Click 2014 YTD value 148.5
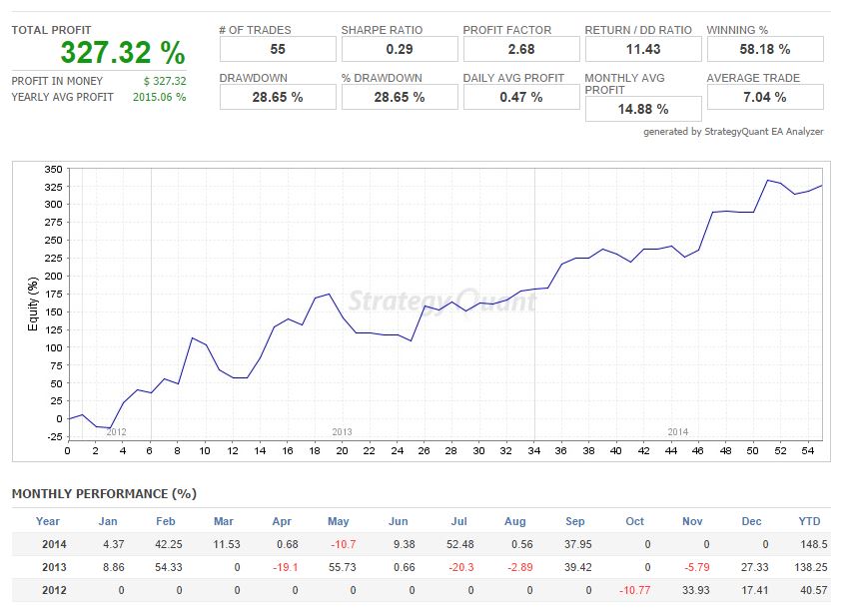Screen dimensions: 851x616 coord(814,544)
